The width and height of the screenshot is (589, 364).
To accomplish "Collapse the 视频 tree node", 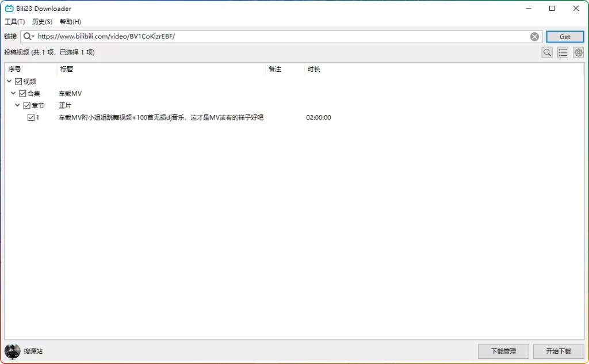I will 9,81.
